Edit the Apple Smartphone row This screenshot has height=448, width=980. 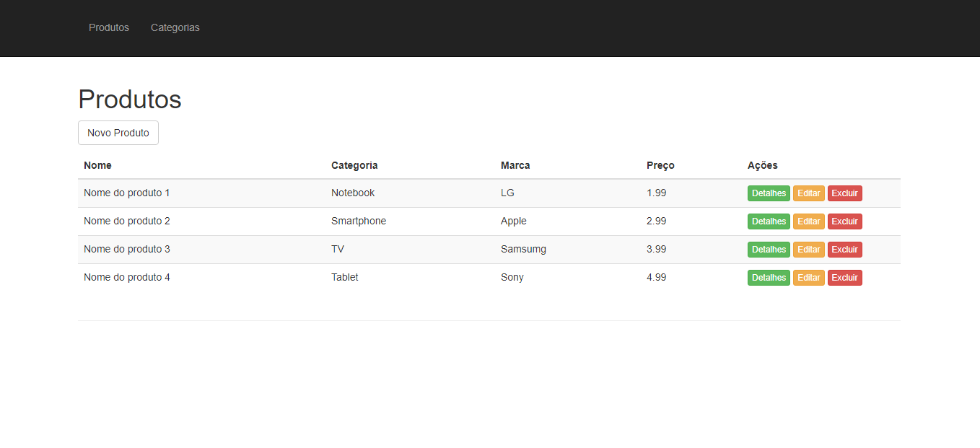[808, 221]
